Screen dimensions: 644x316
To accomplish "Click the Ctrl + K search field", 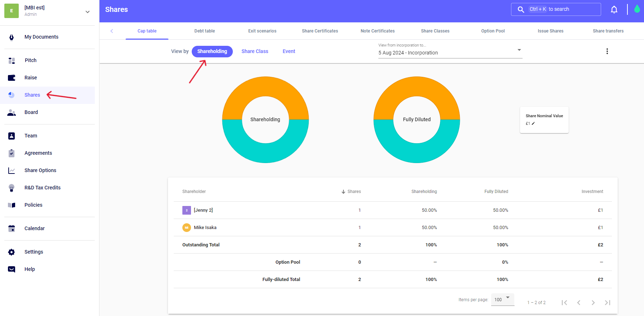I will (556, 9).
